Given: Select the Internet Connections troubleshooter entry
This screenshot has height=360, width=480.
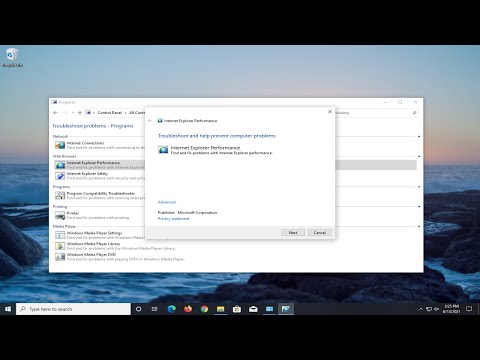Looking at the screenshot, I should pyautogui.click(x=100, y=145).
